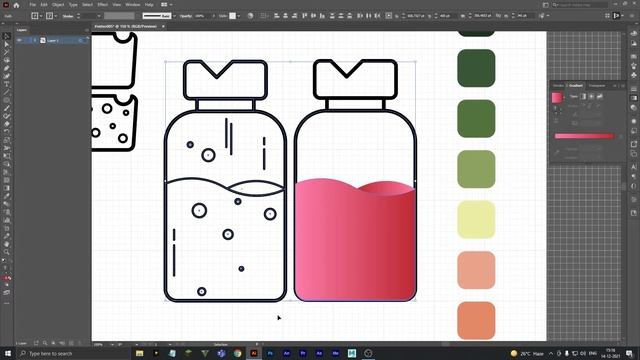Open the Object menu
The width and height of the screenshot is (640, 360).
tap(58, 5)
